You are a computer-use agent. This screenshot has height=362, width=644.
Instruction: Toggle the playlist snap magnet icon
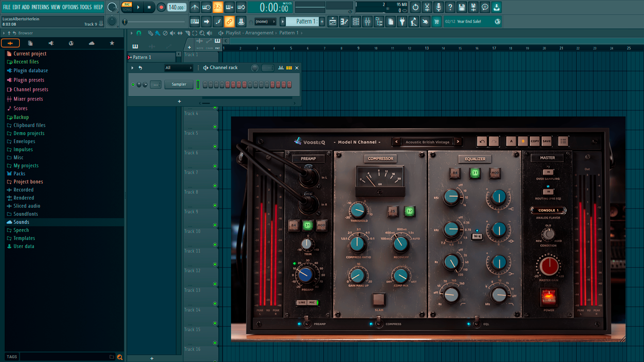tap(139, 33)
